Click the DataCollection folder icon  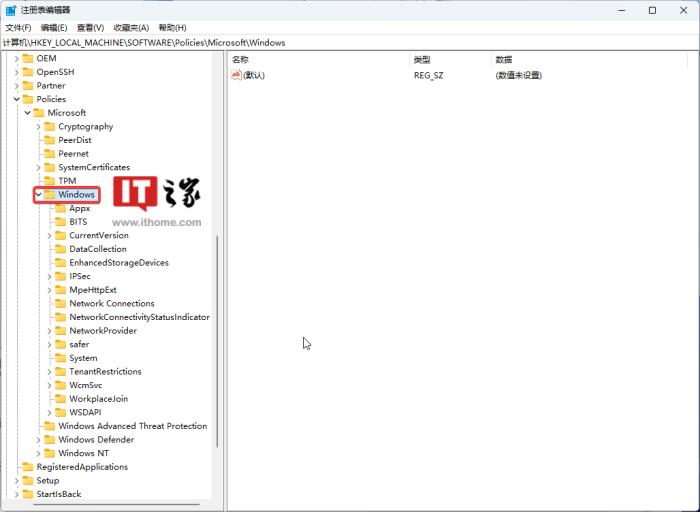click(61, 249)
